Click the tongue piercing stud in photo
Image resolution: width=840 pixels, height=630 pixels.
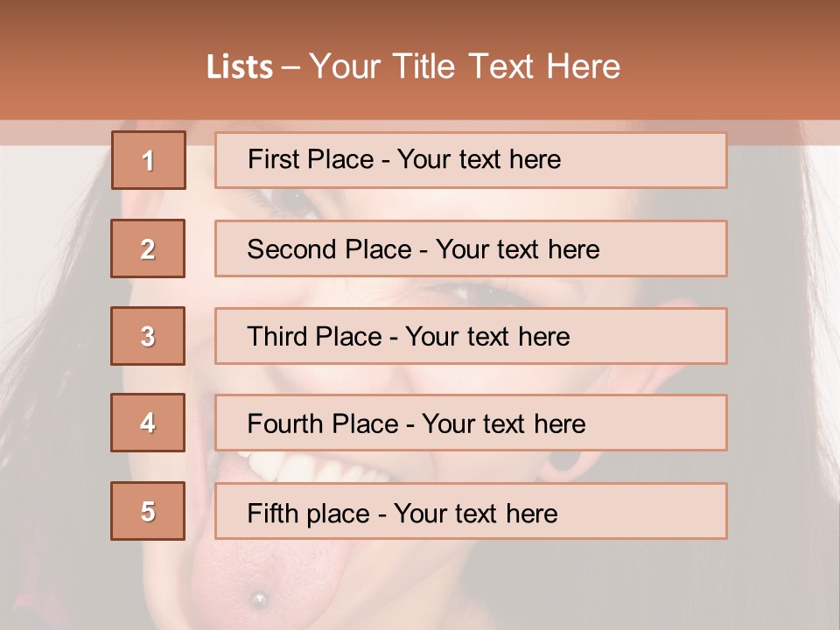click(x=258, y=599)
